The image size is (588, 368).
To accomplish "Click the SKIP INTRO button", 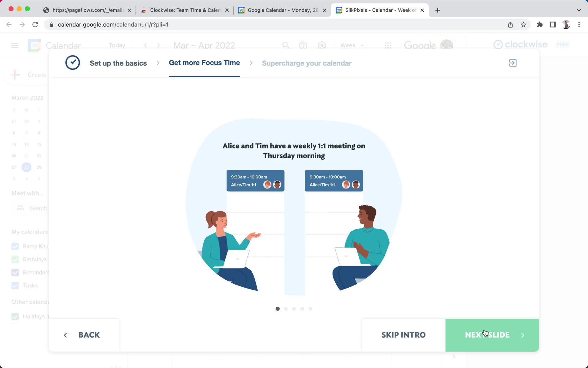I will tap(403, 335).
